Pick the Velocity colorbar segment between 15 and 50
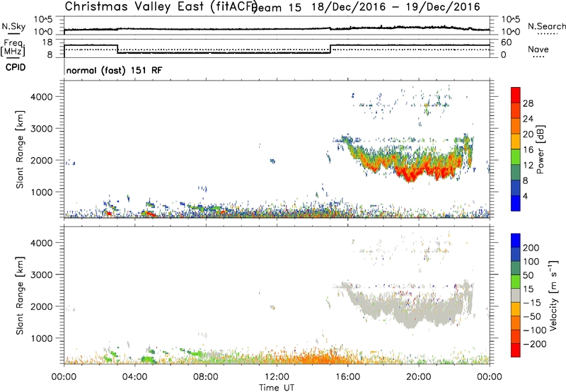Viewport: 566px width, 392px height. 516,282
